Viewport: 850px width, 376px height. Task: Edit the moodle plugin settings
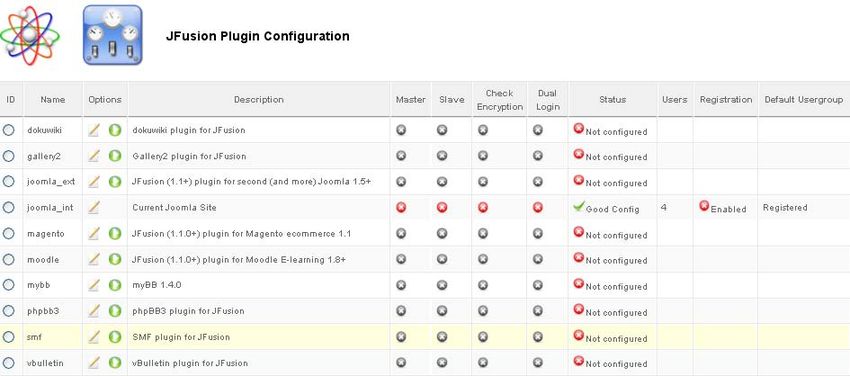94,260
